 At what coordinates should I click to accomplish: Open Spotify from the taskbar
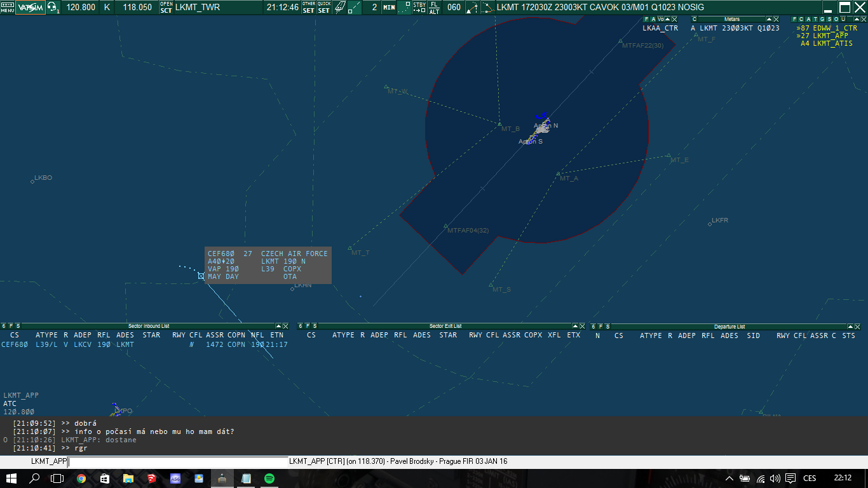[x=269, y=478]
